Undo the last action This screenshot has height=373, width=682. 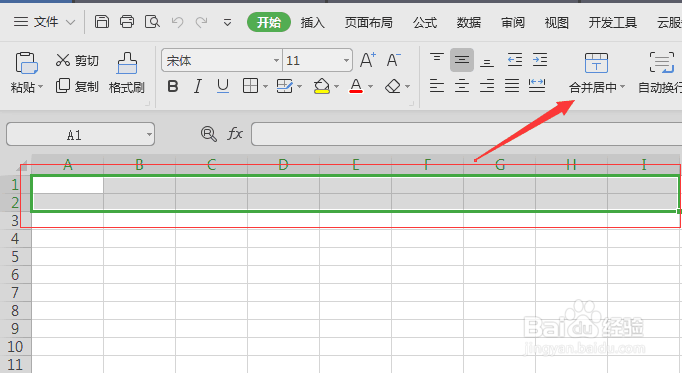tap(177, 22)
